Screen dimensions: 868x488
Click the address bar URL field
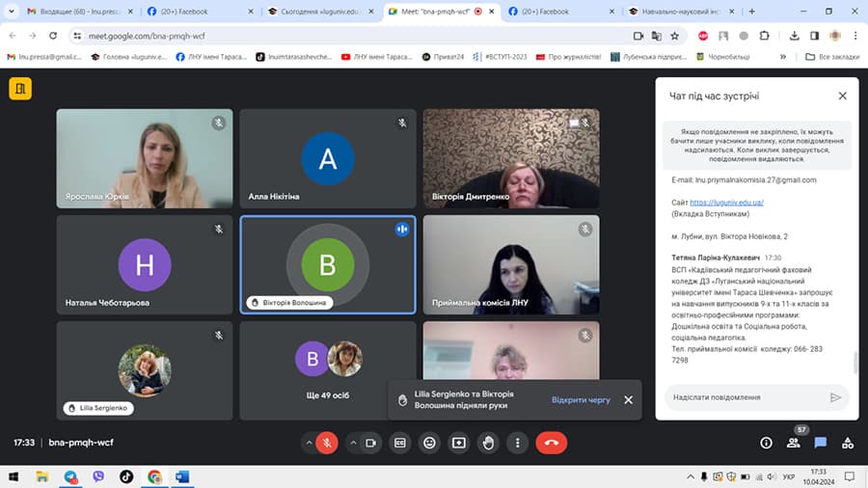[354, 36]
